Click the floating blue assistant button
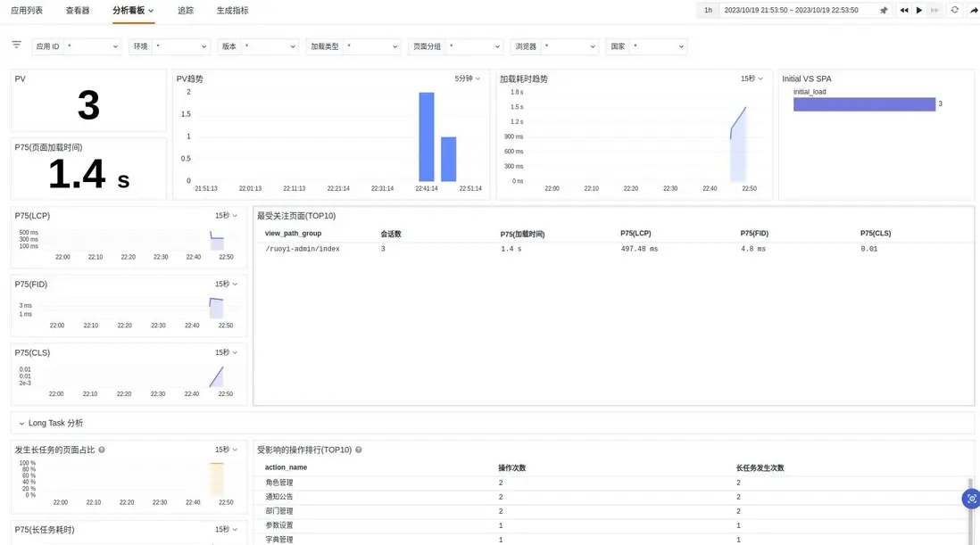 [x=971, y=499]
